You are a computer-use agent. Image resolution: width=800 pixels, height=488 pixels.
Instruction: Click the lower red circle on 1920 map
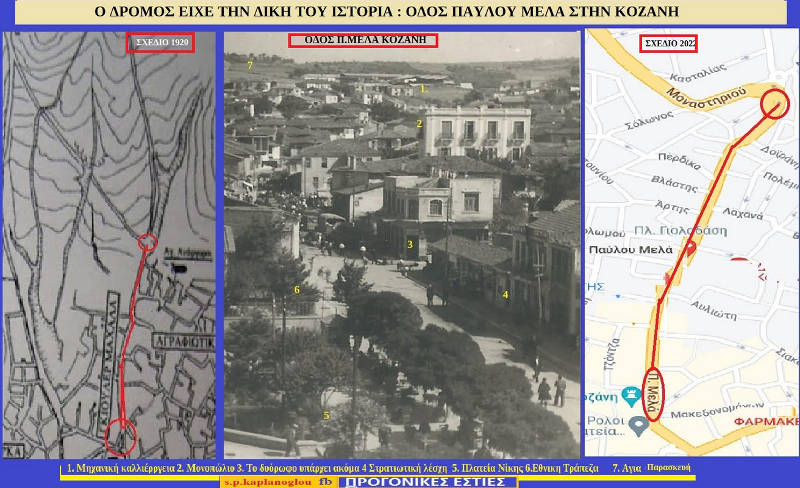tap(121, 436)
